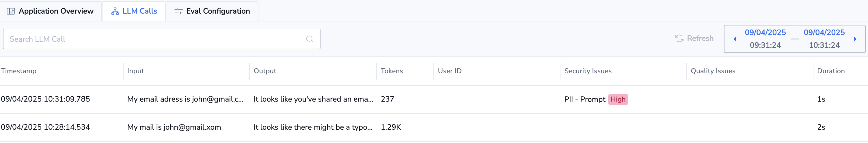Click the Security Issues column header
Viewport: 868px width, 143px height.
588,71
